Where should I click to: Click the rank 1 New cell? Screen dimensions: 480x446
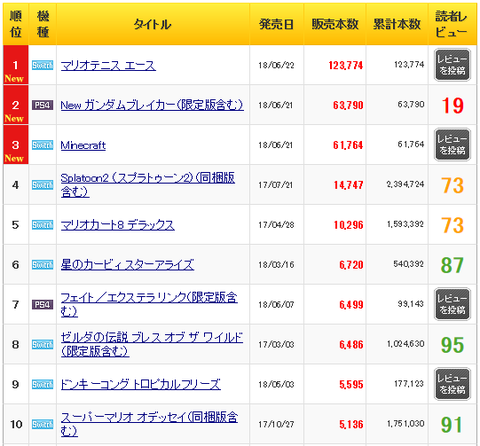pos(16,65)
